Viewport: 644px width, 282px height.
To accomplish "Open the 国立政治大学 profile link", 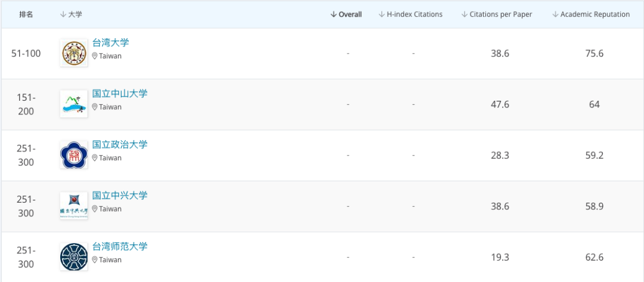I will coord(120,145).
